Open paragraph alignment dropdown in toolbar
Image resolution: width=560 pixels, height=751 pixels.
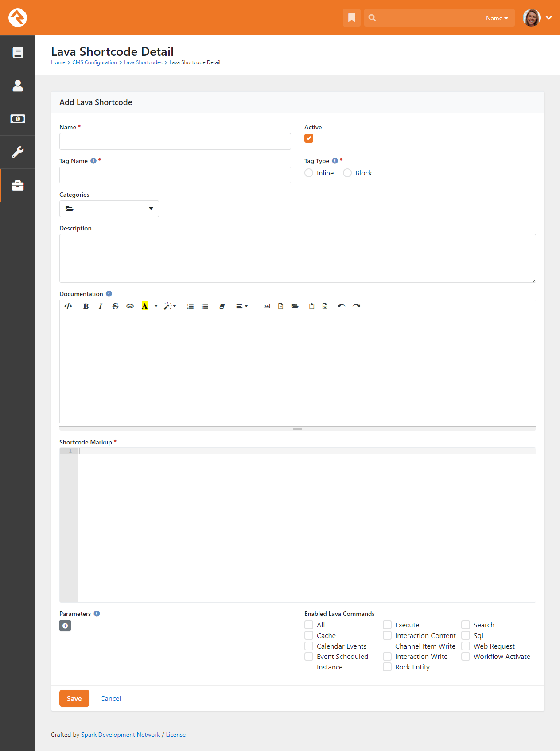[x=241, y=306]
